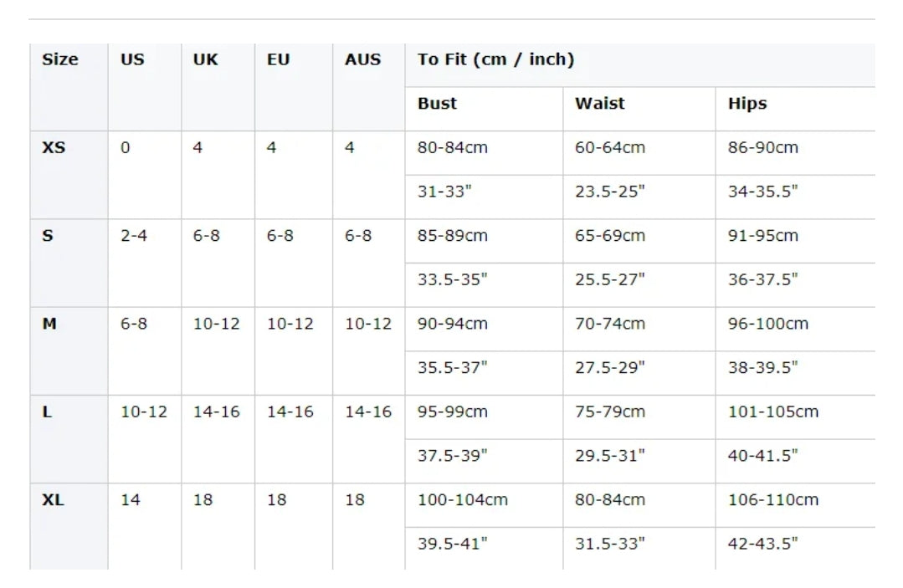Screen dimensions: 903x588
Task: Click the 91-95cm hips cell
Action: [x=763, y=236]
